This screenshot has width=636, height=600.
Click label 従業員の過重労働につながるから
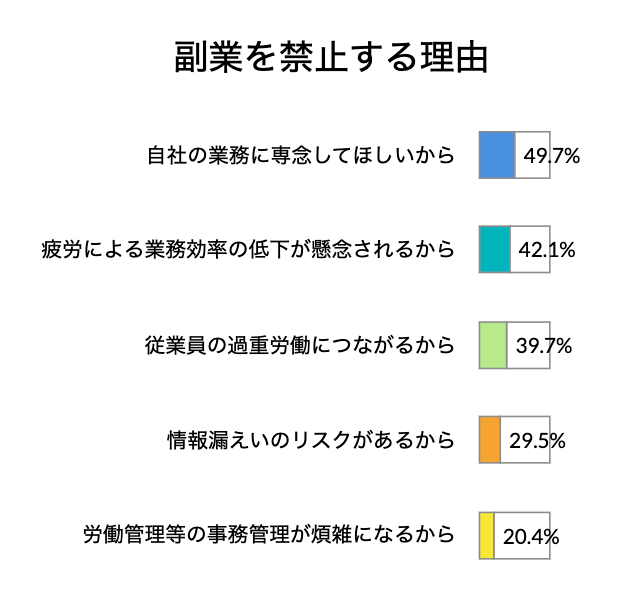tap(299, 345)
